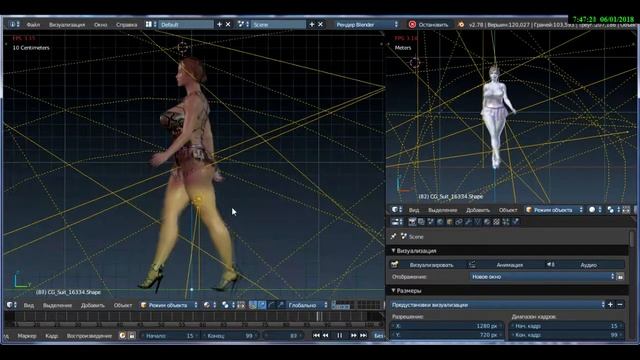Click the Blender logo icon in info header
The image size is (640, 360).
point(461,24)
